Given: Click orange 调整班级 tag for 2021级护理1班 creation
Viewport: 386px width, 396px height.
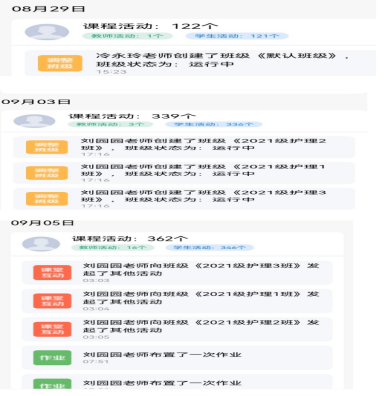Looking at the screenshot, I should pyautogui.click(x=47, y=173).
